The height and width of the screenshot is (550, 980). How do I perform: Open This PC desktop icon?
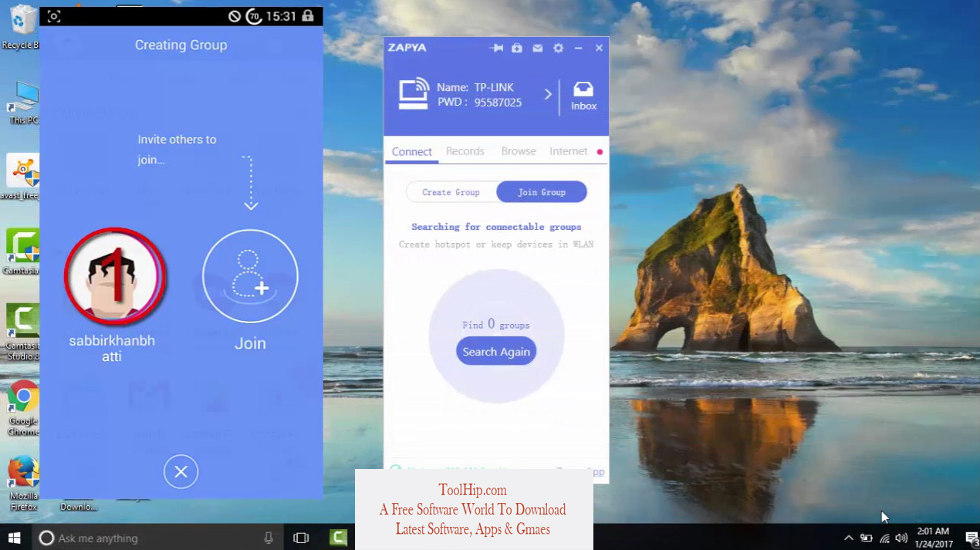click(x=23, y=103)
